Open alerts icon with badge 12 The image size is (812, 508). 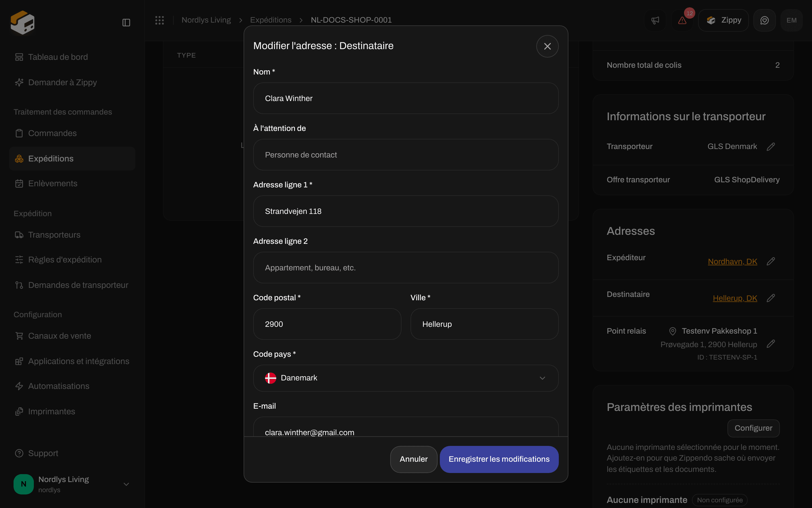[682, 20]
